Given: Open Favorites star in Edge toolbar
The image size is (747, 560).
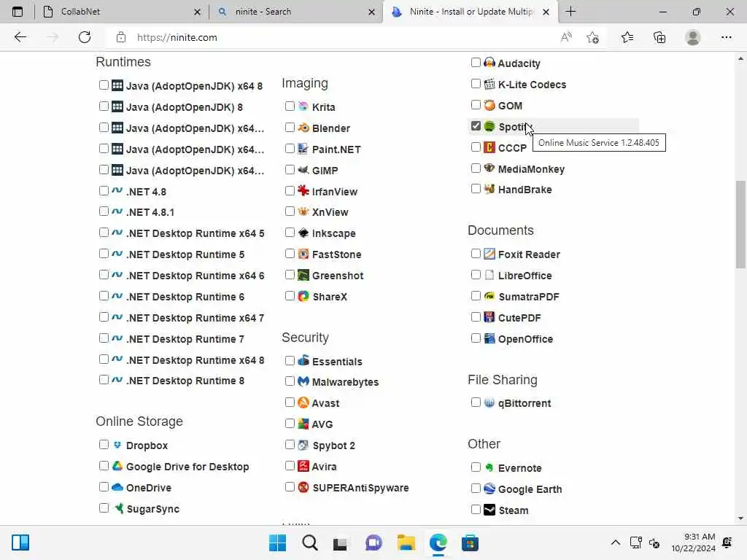Looking at the screenshot, I should tap(627, 37).
